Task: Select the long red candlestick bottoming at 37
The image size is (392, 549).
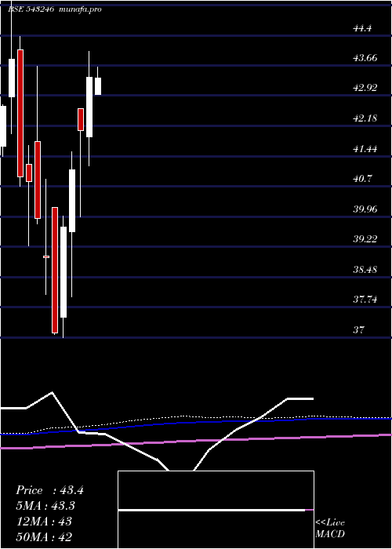Action: 55,270
